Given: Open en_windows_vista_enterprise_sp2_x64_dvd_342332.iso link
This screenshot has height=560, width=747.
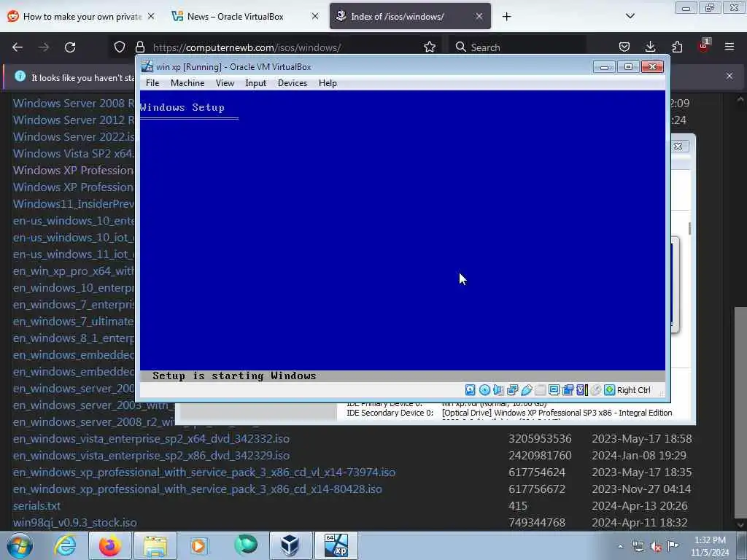Looking at the screenshot, I should pyautogui.click(x=151, y=438).
